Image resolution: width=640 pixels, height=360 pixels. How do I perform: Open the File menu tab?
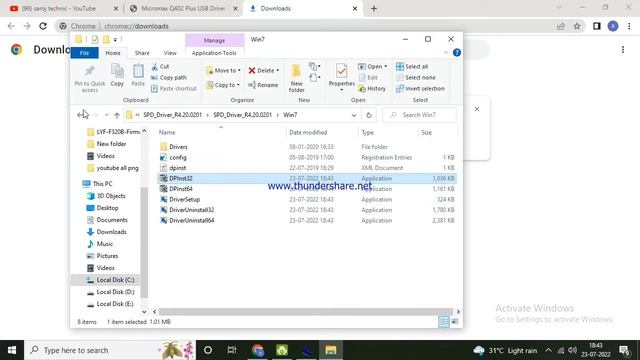coord(84,53)
